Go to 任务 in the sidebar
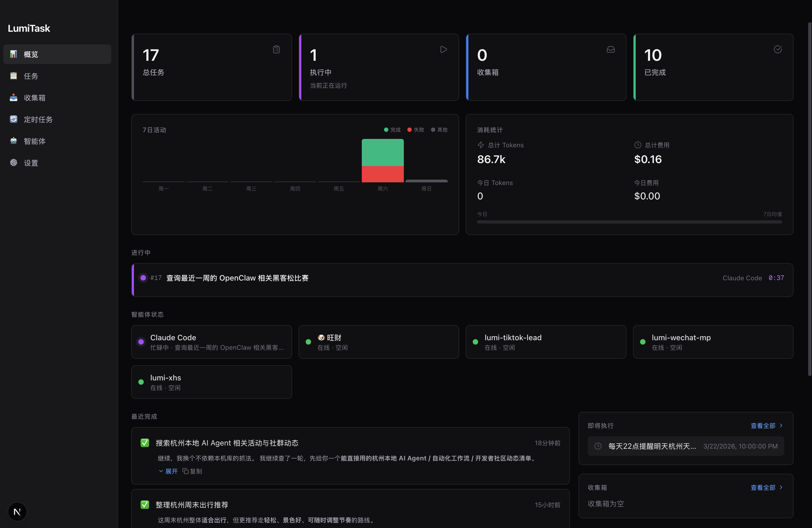 (57, 76)
